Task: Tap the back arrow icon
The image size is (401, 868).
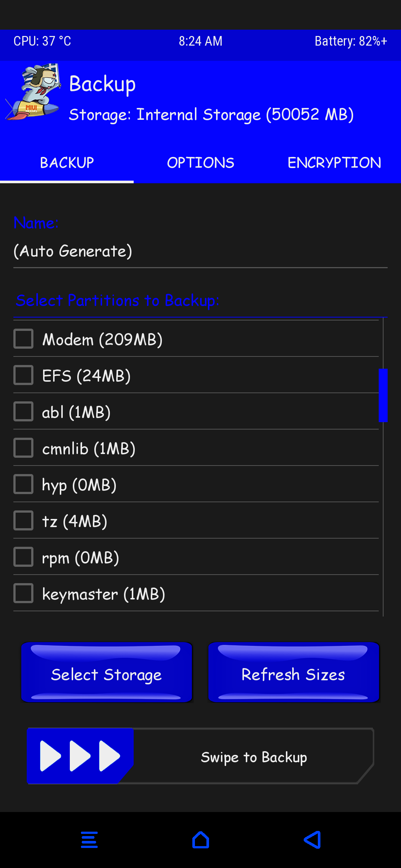Action: 312,840
